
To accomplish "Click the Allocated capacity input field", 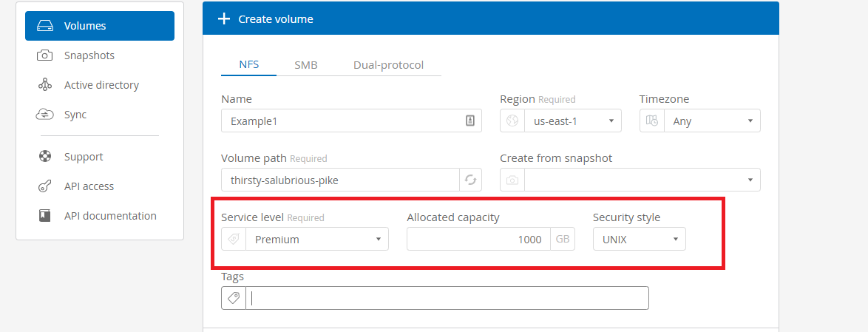I will pos(478,239).
